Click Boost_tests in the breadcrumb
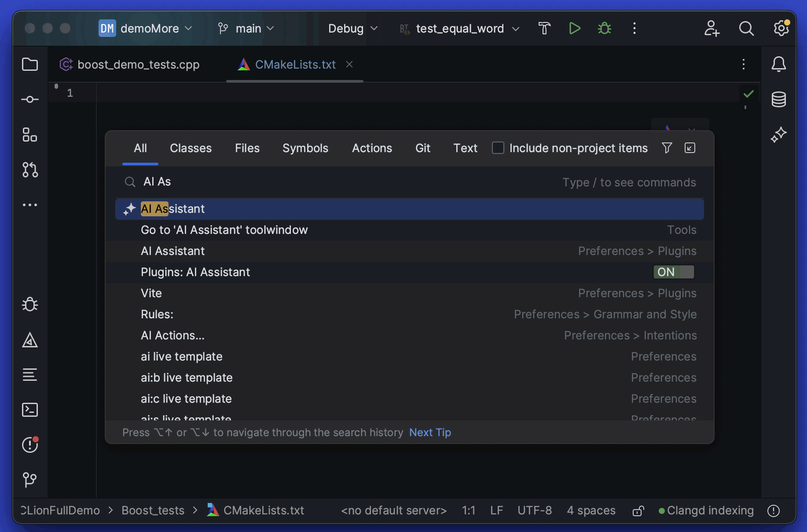Viewport: 807px width, 532px height. click(x=153, y=510)
